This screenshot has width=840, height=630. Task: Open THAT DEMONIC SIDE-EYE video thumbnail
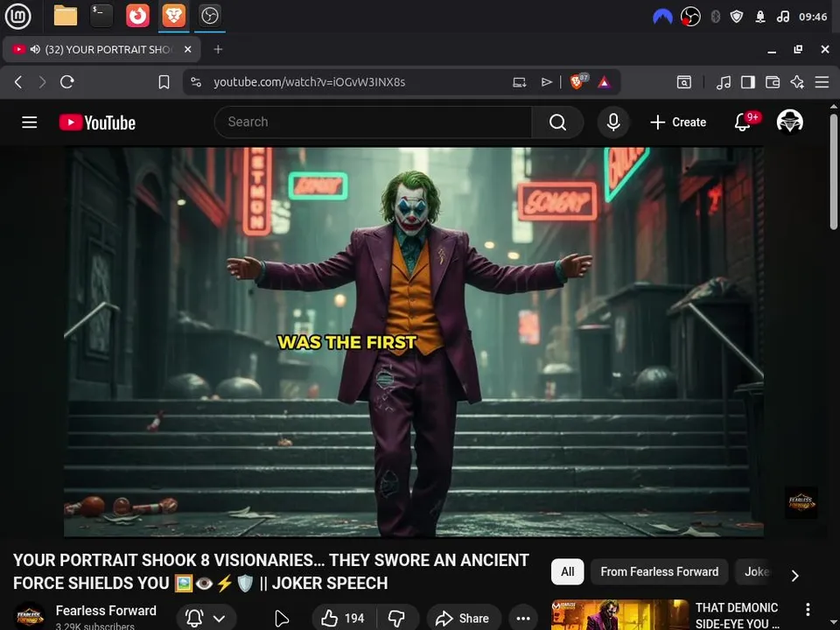point(619,614)
